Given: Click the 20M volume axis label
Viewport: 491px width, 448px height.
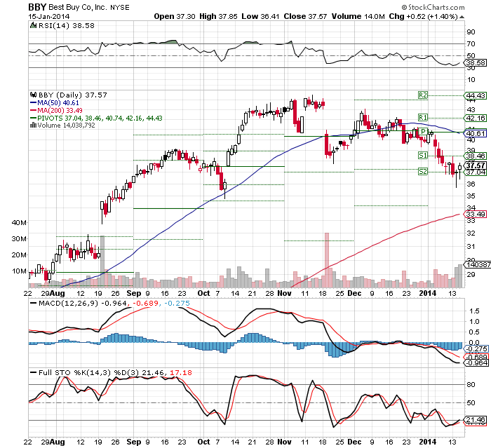Looking at the screenshot, I should 19,254.
